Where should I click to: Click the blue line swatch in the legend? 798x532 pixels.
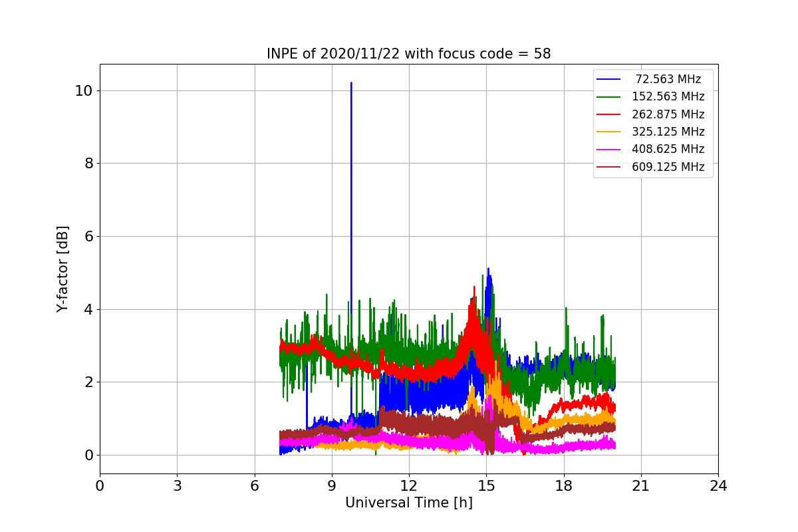coord(608,79)
